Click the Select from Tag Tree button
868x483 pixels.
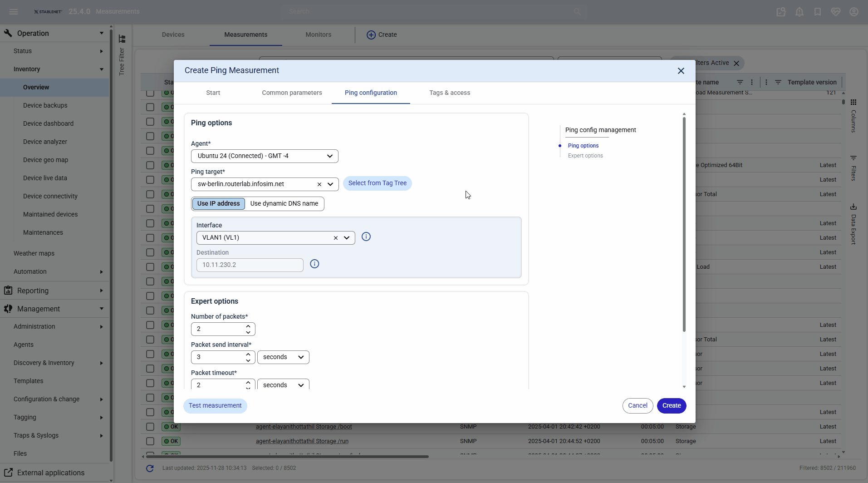[x=377, y=183]
